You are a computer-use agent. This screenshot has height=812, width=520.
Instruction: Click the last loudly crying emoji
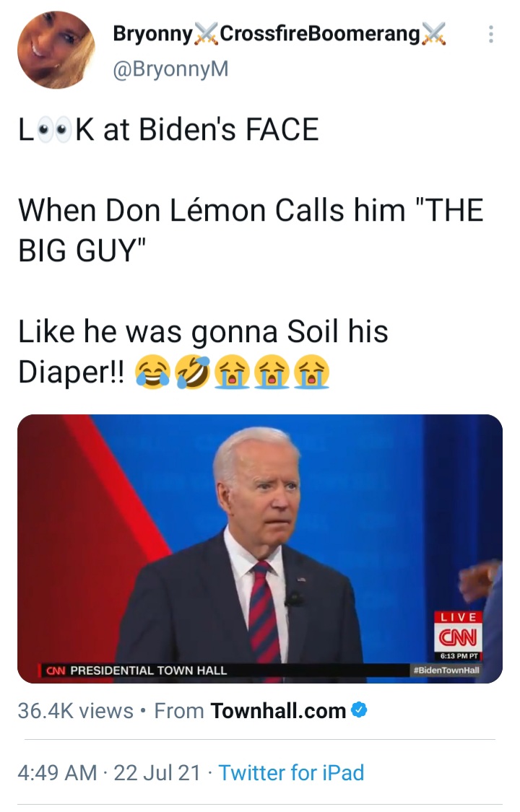[x=311, y=372]
